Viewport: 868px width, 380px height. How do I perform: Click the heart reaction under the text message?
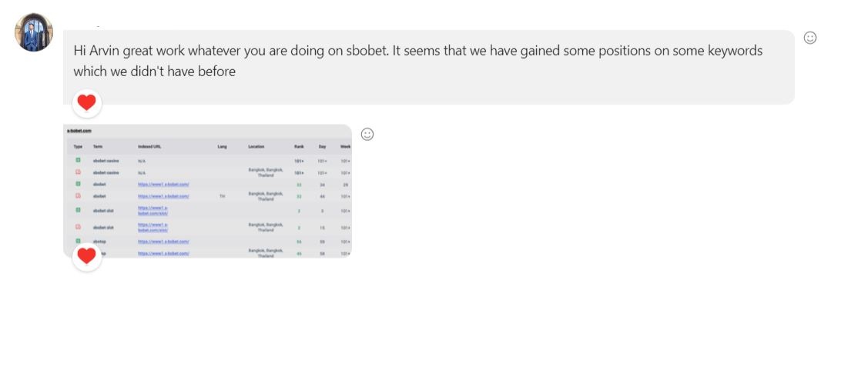point(87,102)
